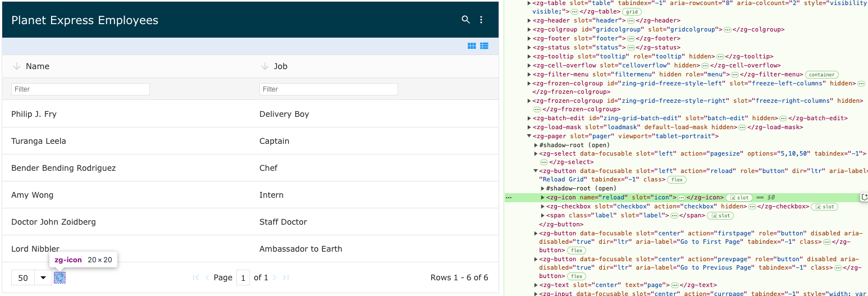The width and height of the screenshot is (868, 296).
Task: Select the Turanga Leela cell
Action: (x=126, y=141)
